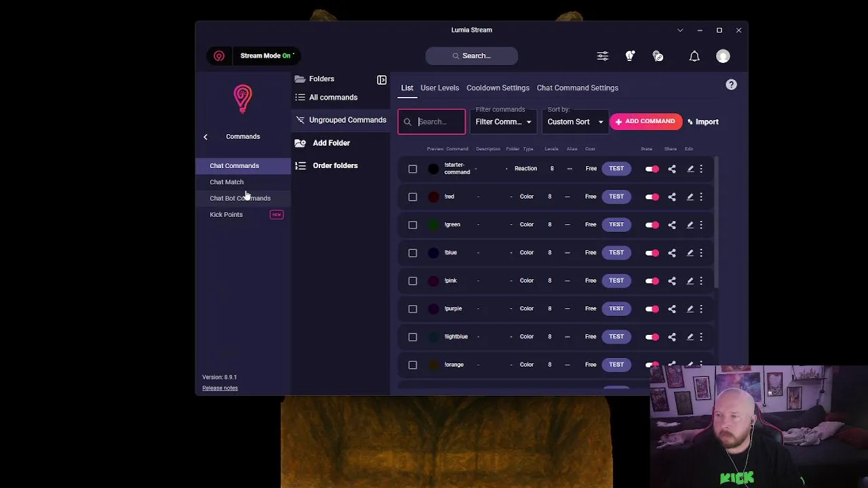Viewport: 868px width, 488px height.
Task: Share the !starter-command command
Action: [x=672, y=169]
